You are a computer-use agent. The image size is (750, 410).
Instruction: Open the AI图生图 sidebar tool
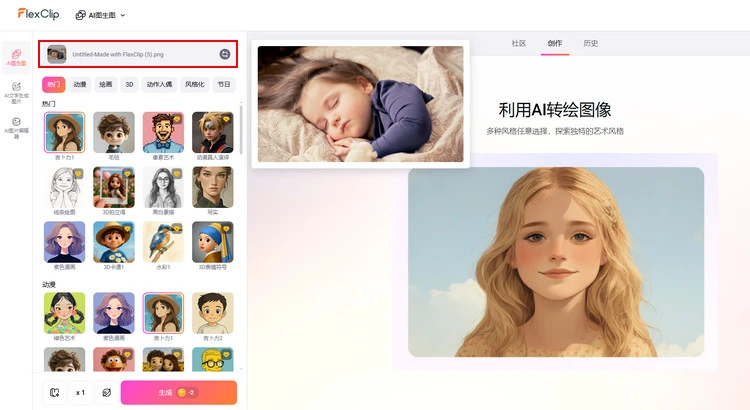tap(16, 56)
